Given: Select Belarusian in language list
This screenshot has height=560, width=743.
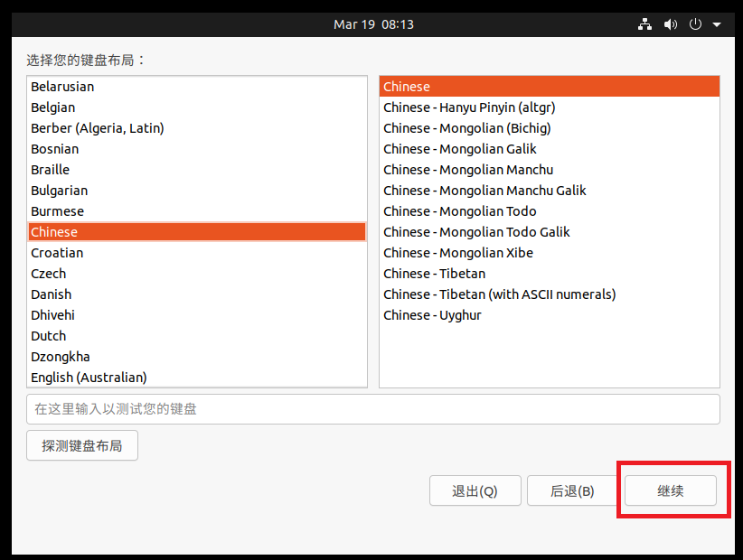Looking at the screenshot, I should (62, 87).
